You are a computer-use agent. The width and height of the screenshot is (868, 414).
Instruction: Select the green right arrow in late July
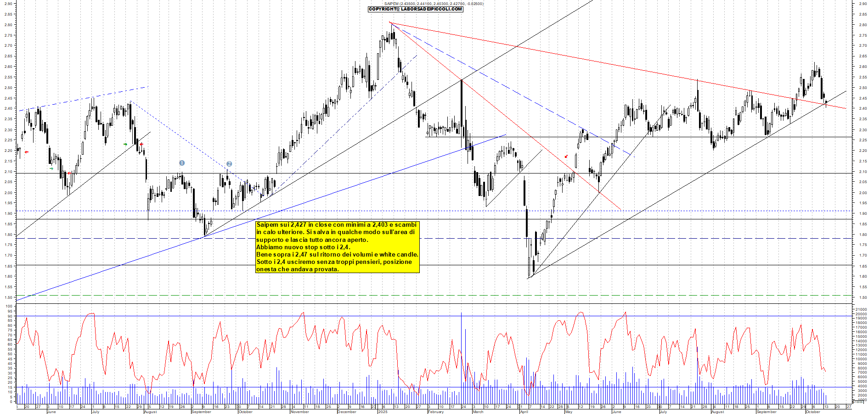(125, 144)
